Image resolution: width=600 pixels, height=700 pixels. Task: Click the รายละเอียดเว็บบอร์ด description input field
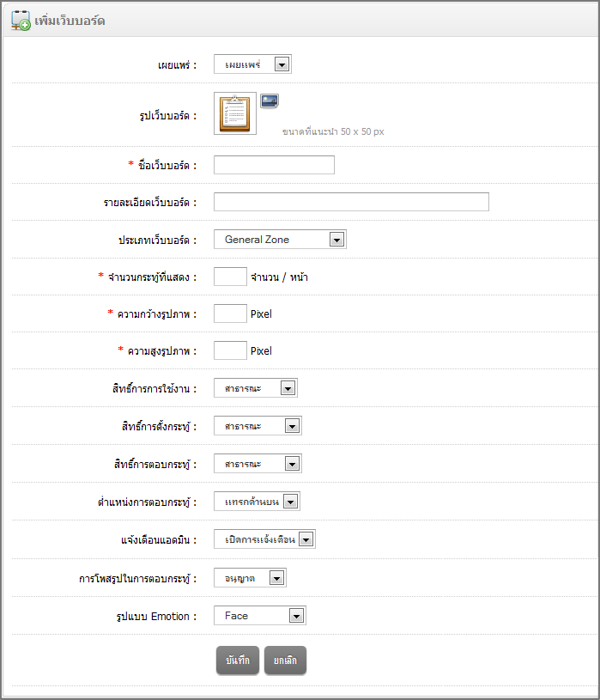pyautogui.click(x=351, y=202)
